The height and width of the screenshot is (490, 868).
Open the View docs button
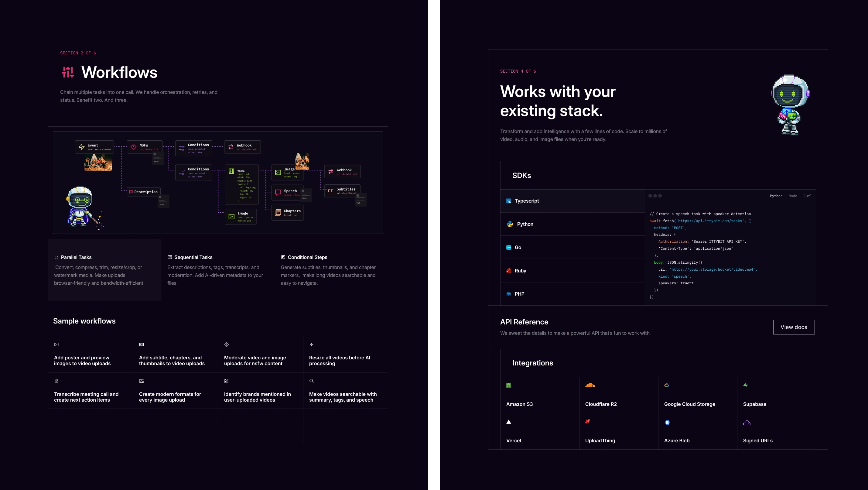point(794,327)
